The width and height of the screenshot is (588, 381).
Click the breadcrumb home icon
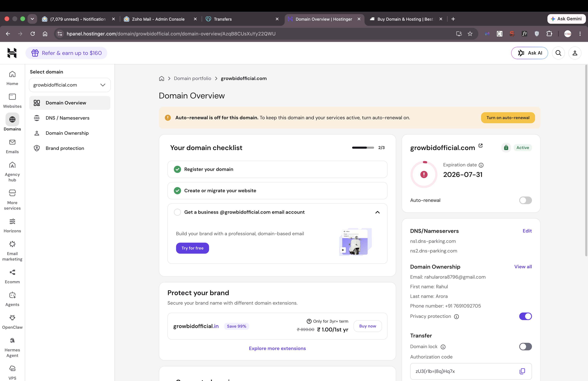(x=162, y=78)
